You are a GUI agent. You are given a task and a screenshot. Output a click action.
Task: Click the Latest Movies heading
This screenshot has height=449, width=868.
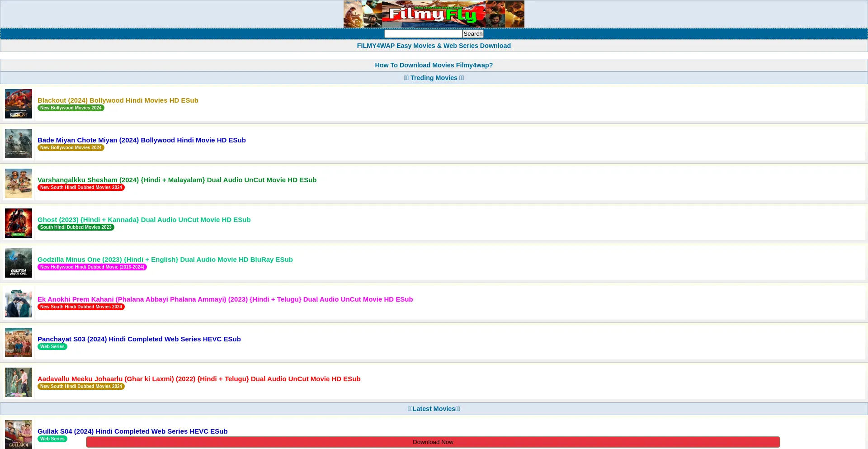click(x=434, y=409)
